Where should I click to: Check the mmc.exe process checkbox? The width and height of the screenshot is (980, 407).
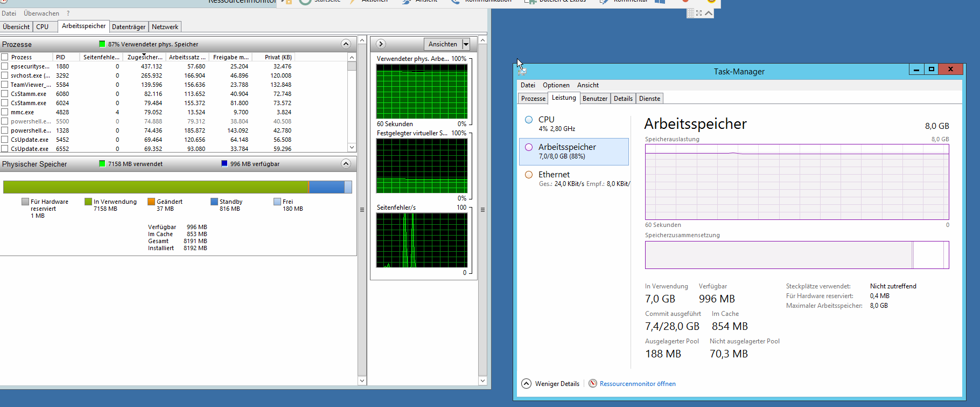(5, 112)
